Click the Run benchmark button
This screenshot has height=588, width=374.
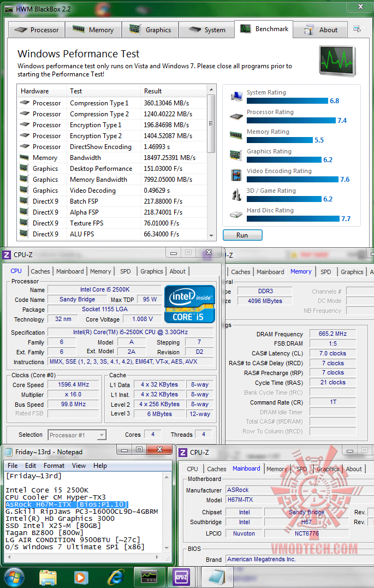click(242, 235)
